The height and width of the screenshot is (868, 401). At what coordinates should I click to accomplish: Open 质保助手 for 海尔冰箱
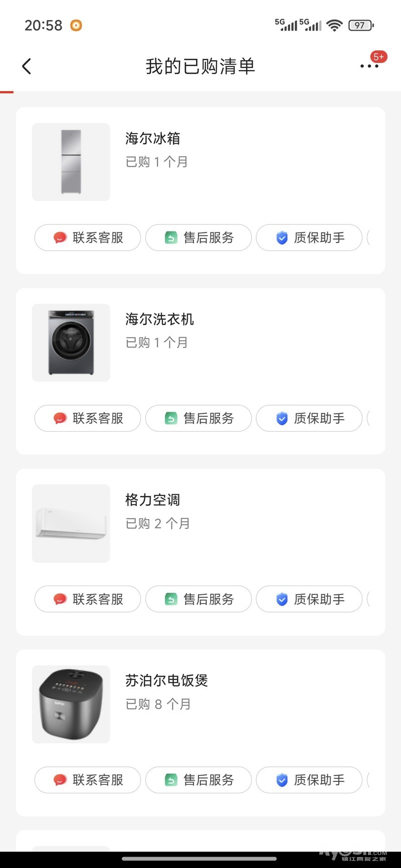click(309, 238)
